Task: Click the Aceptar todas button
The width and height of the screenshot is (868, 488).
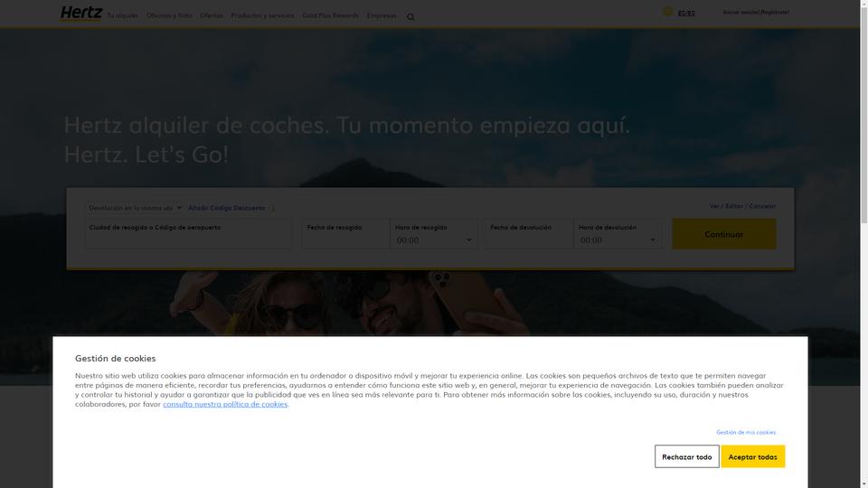Action: (x=753, y=456)
